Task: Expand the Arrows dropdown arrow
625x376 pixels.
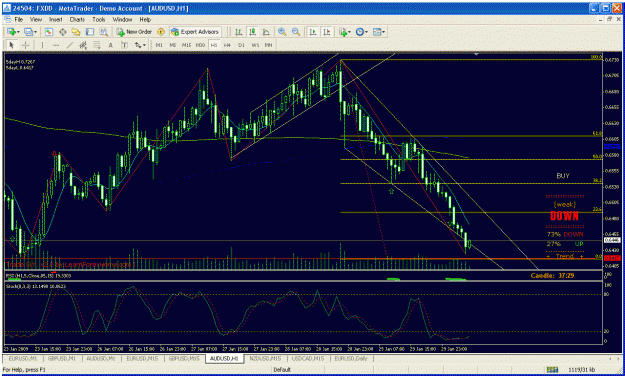Action: click(x=145, y=45)
